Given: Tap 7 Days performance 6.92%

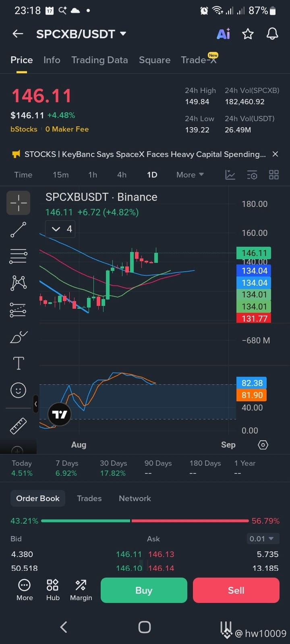Looking at the screenshot, I should pos(66,473).
